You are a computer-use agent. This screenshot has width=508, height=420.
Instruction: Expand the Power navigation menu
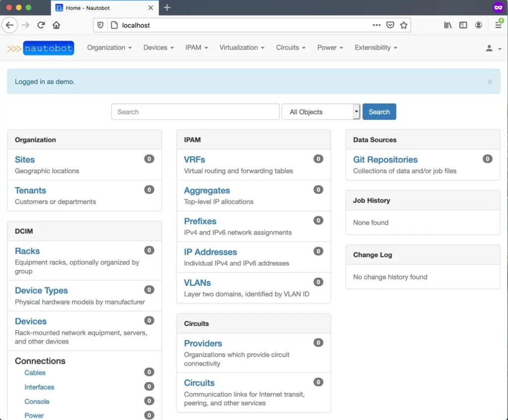click(x=330, y=48)
